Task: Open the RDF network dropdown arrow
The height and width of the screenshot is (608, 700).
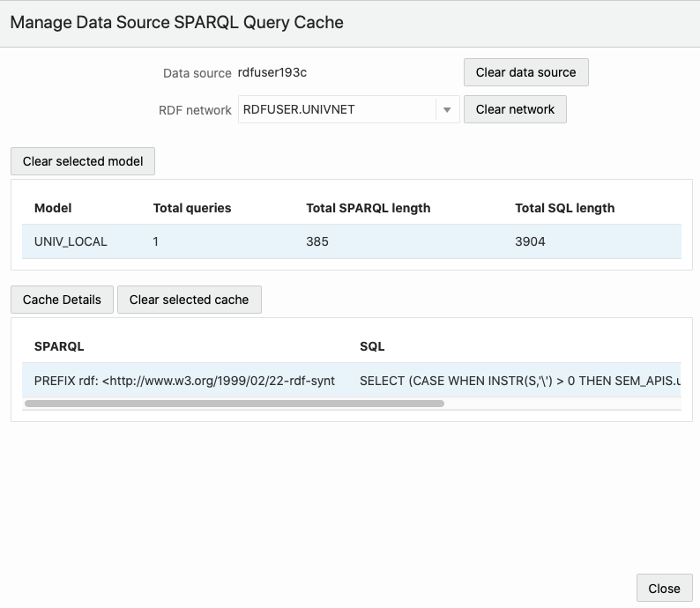Action: (x=447, y=110)
